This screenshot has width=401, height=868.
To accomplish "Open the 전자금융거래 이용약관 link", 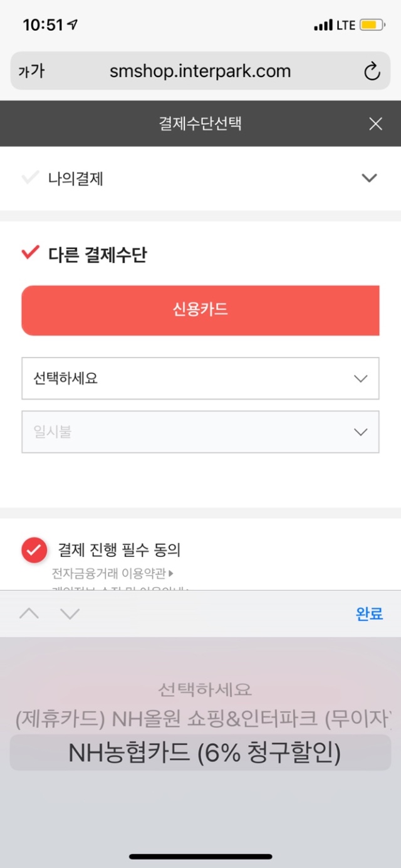I will pyautogui.click(x=112, y=573).
